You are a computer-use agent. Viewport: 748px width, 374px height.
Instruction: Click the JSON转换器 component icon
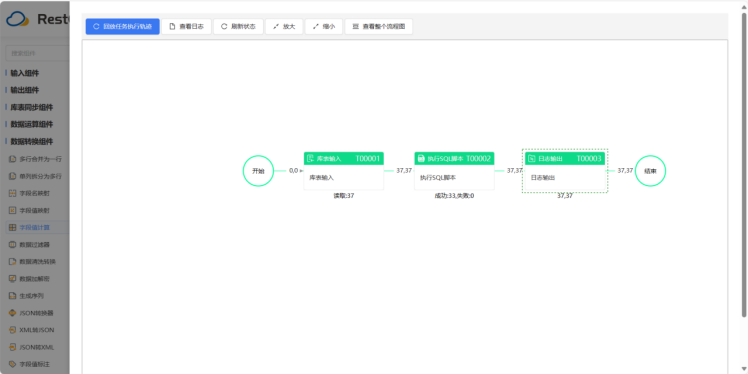[13, 313]
